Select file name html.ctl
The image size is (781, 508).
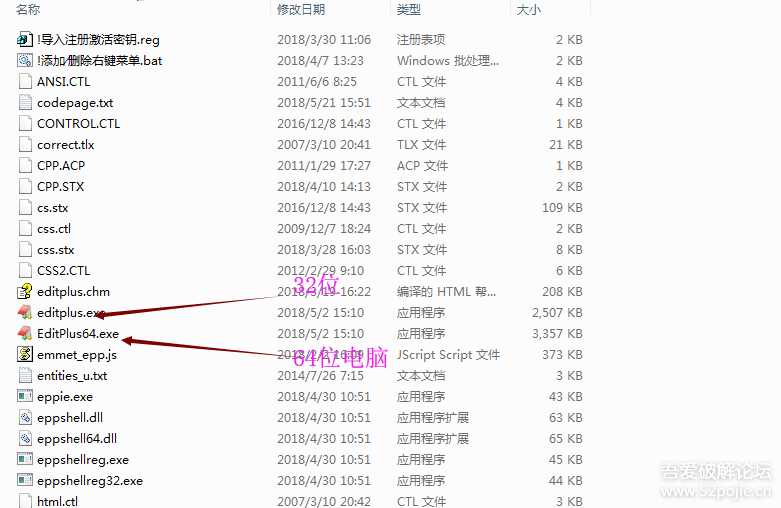(x=57, y=501)
